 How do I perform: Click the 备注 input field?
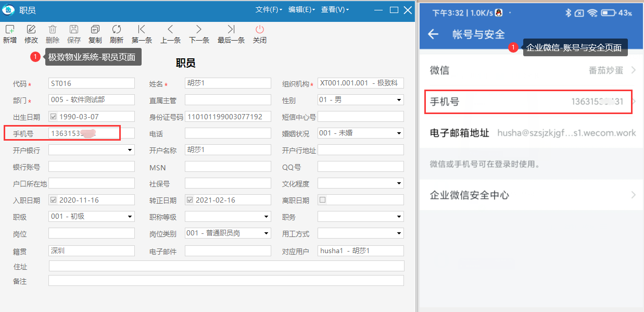tap(226, 281)
